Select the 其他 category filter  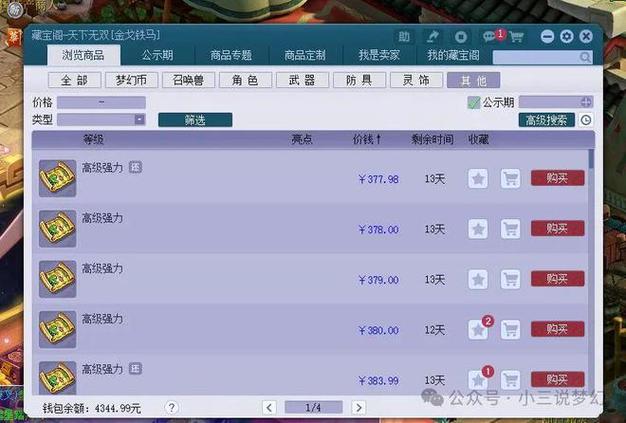(473, 80)
